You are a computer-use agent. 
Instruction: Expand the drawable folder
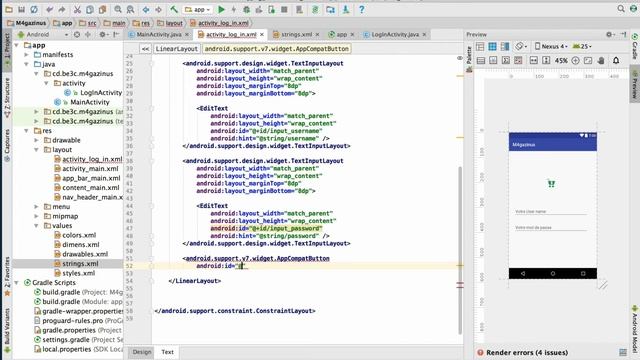(36, 140)
